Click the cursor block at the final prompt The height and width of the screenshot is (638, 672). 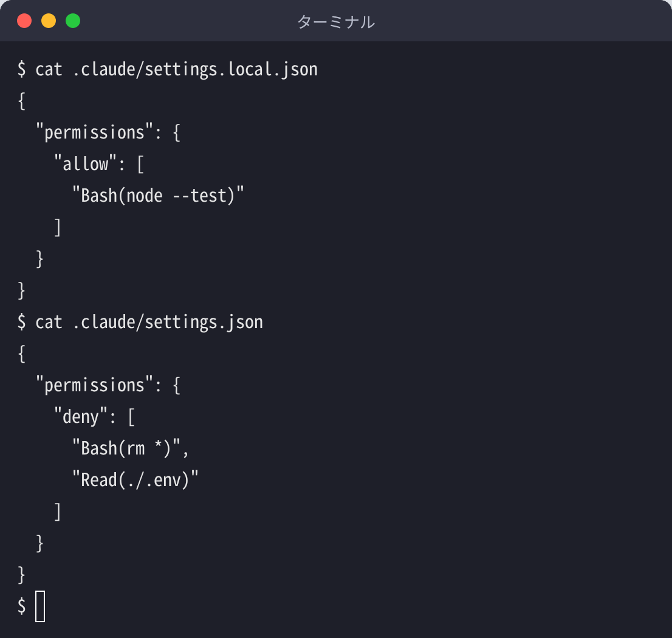40,606
